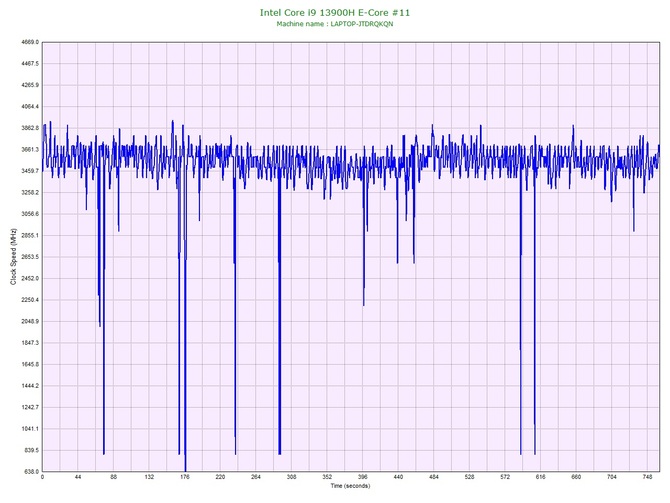Click the x-axis tick label 440
670x503 pixels.
click(x=398, y=477)
